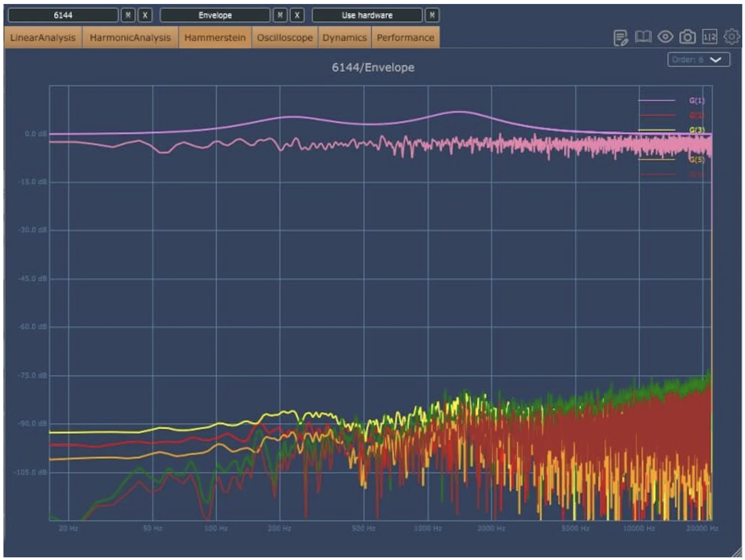Open the Use hardware selector

point(367,15)
